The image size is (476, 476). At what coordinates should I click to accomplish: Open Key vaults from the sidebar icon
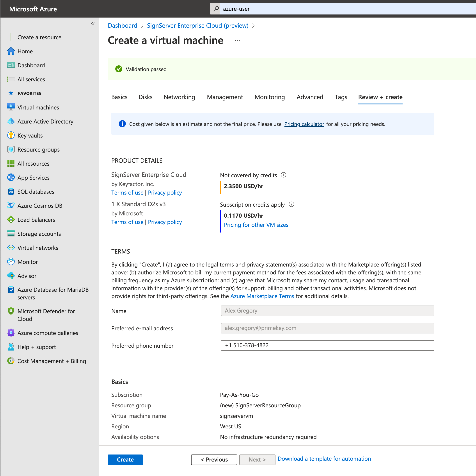11,135
